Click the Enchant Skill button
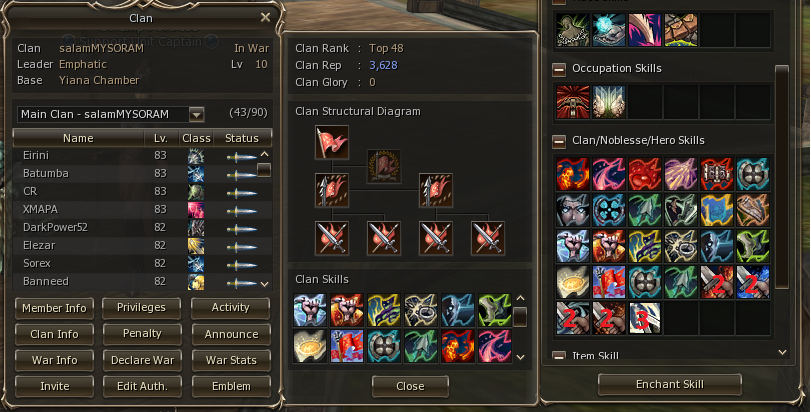The width and height of the screenshot is (811, 412). tap(670, 384)
